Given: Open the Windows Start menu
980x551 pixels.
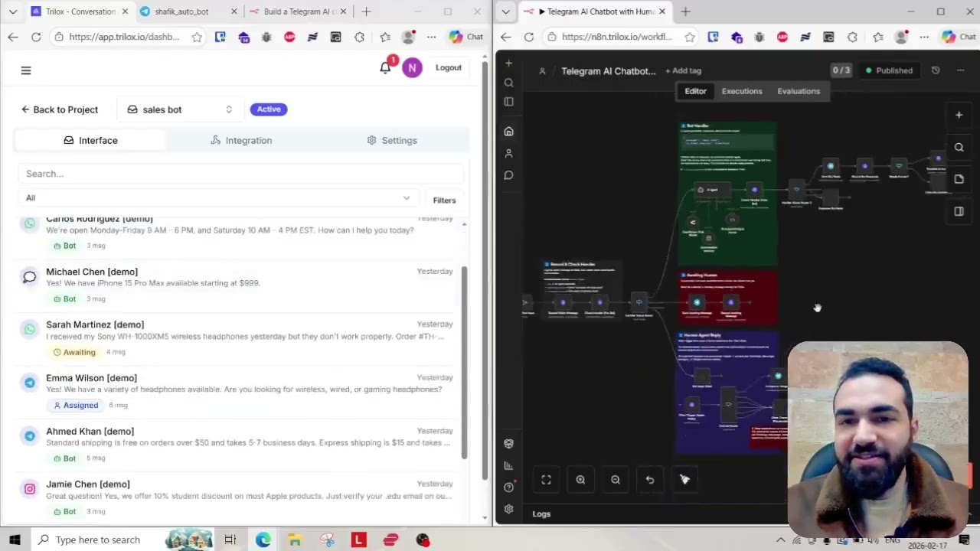Looking at the screenshot, I should click(15, 540).
